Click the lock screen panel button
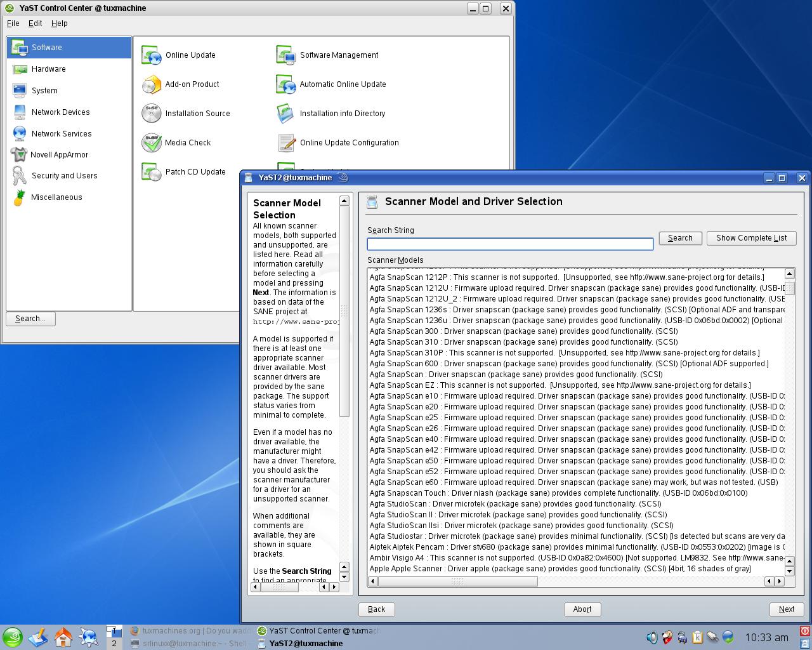Image resolution: width=812 pixels, height=650 pixels. pos(806,644)
